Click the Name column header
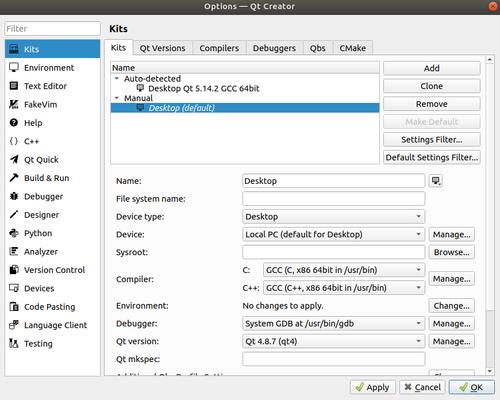The height and width of the screenshot is (400, 500). pos(245,68)
